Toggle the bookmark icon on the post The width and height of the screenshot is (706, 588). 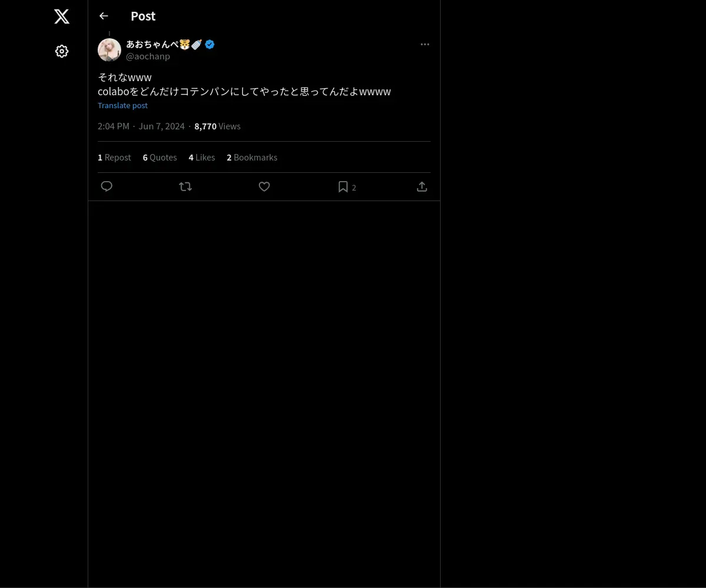pyautogui.click(x=343, y=186)
